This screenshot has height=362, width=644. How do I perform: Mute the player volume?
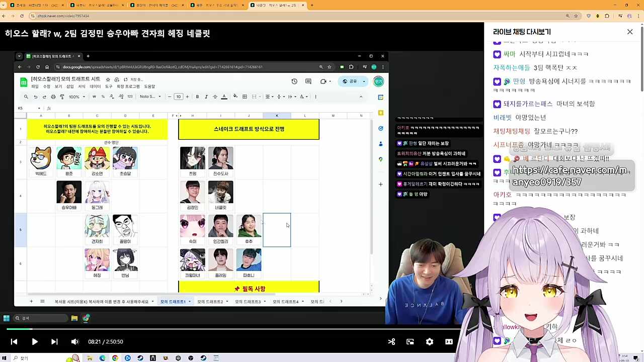click(75, 342)
